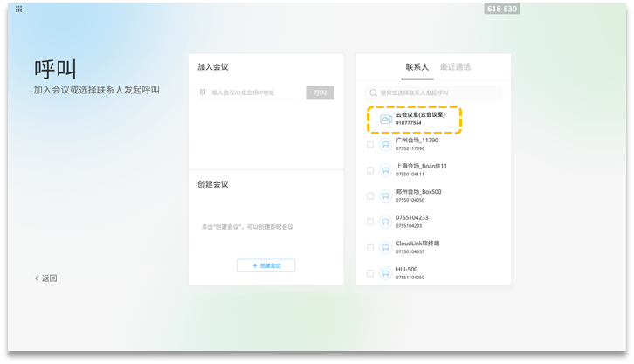Click the dial keypad icon in 加入会议

[203, 93]
